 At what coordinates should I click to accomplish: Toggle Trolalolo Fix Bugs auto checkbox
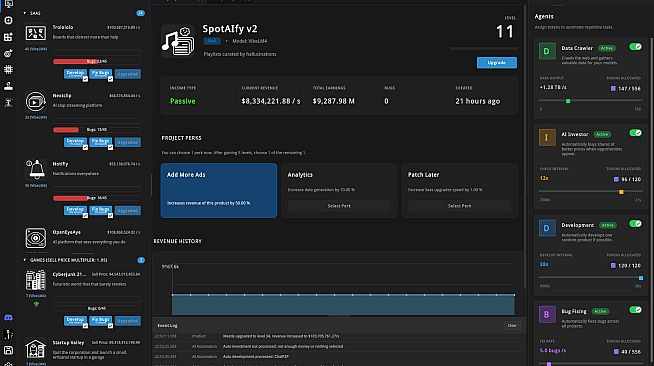[x=110, y=79]
